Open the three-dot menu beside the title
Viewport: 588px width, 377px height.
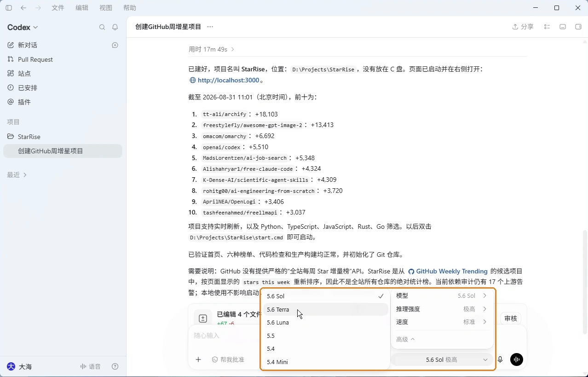pyautogui.click(x=210, y=27)
